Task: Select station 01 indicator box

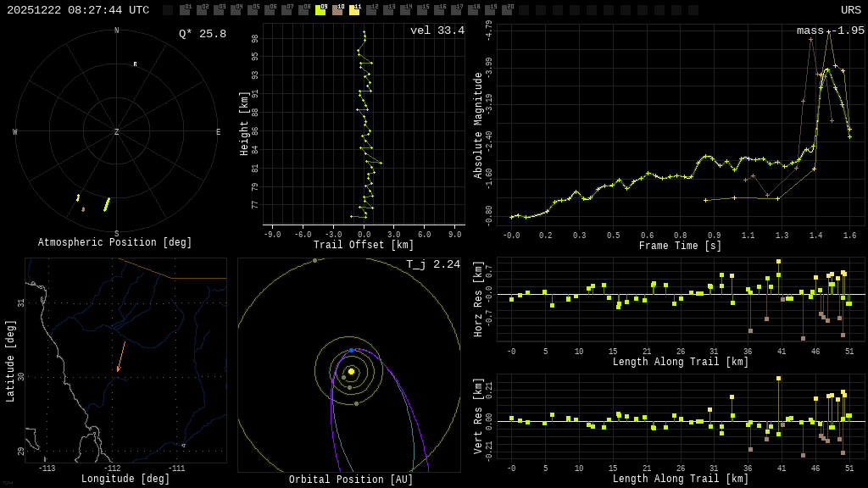Action: click(185, 10)
